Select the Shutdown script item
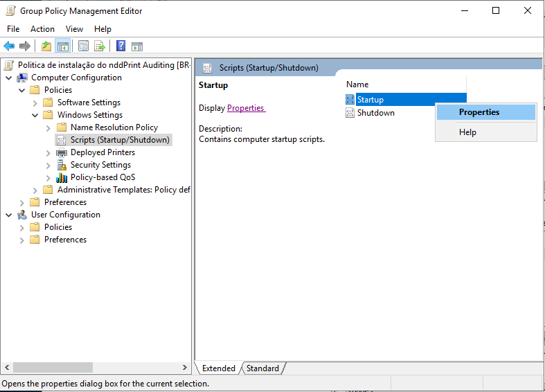The image size is (545, 392). [x=375, y=113]
